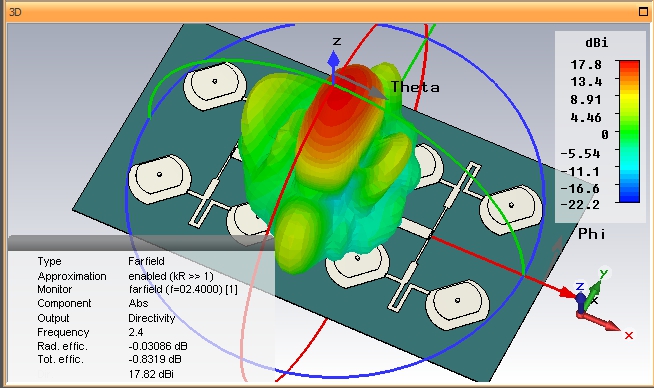Click the farfield monitor name text

click(x=183, y=289)
